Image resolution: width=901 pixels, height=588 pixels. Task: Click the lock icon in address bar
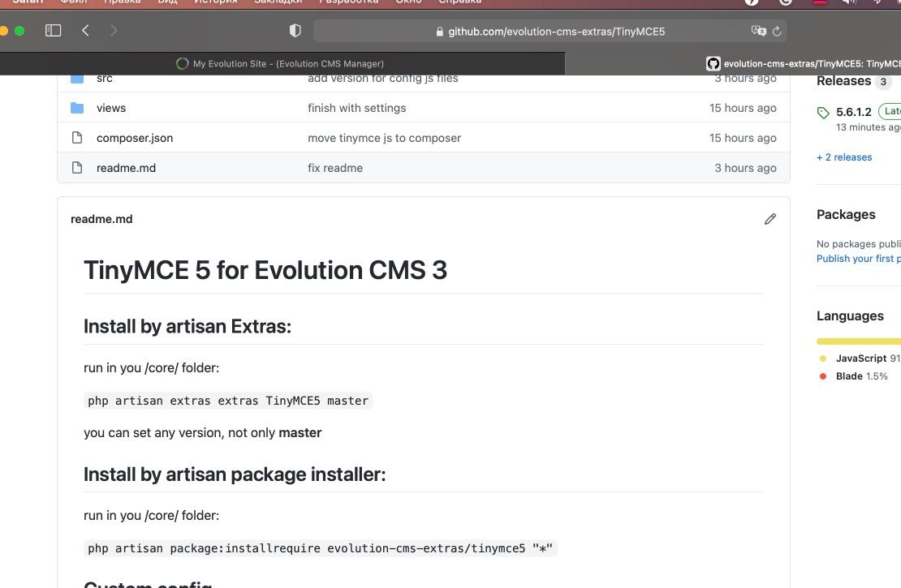coord(440,32)
